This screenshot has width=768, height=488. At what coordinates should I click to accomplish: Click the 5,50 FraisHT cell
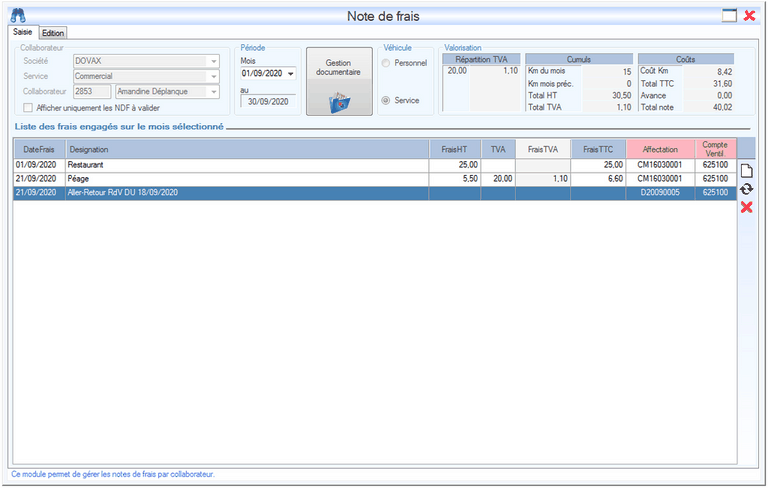(x=455, y=179)
